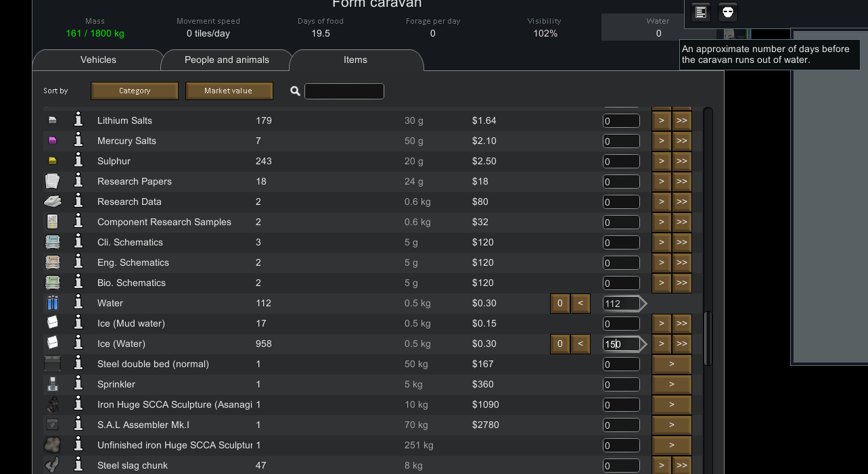Open info for Eng. Schematics
Image resolution: width=868 pixels, height=474 pixels.
coord(78,262)
